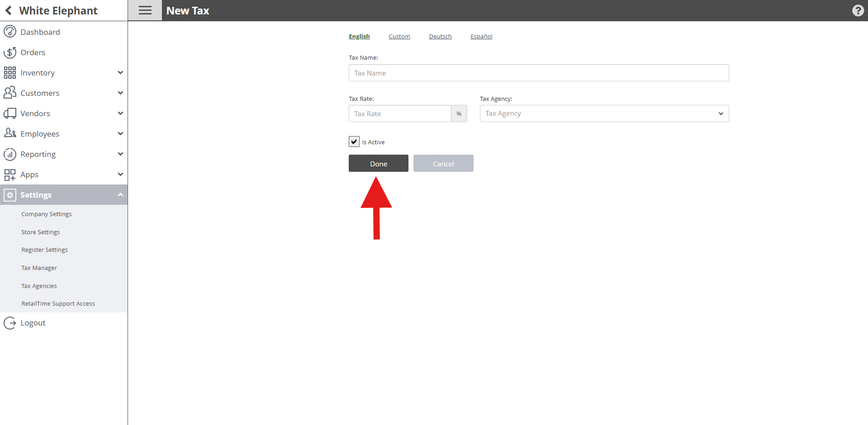The width and height of the screenshot is (868, 425).
Task: Open the Tax Agency dropdown
Action: tap(604, 113)
